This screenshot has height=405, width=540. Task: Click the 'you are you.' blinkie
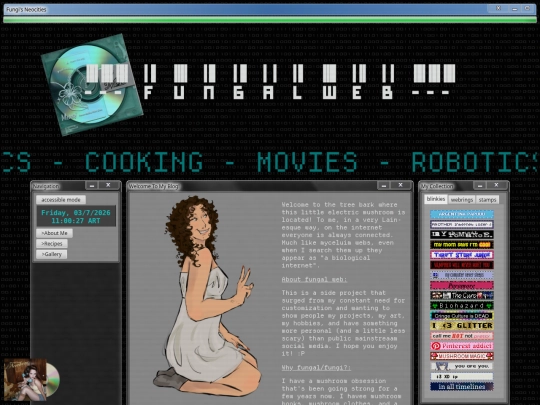click(x=462, y=366)
